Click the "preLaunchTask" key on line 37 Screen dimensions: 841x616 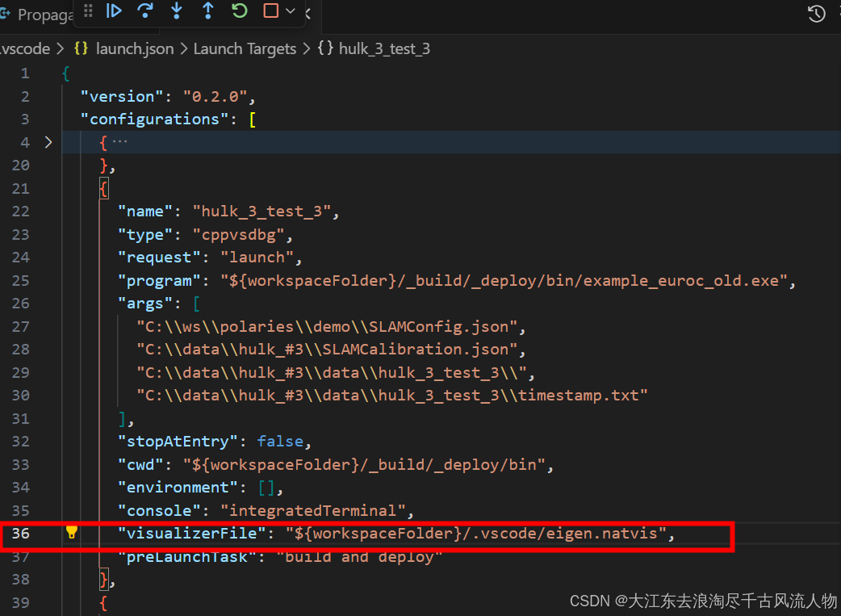click(x=187, y=558)
